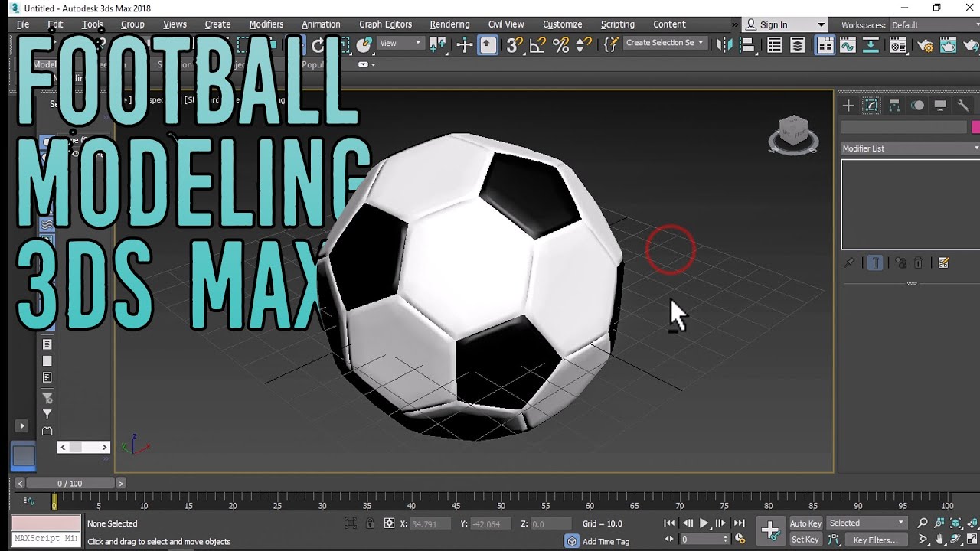
Task: Click the Rotate tool icon
Action: click(318, 45)
